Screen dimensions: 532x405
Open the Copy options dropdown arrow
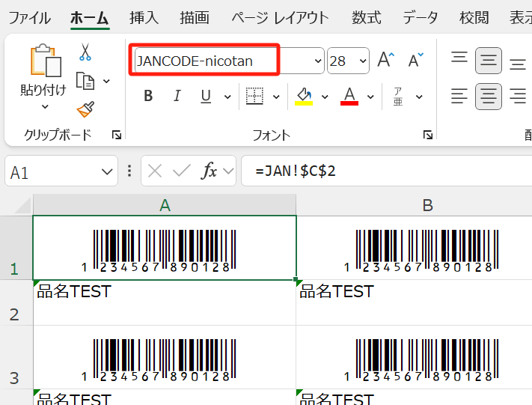point(106,81)
